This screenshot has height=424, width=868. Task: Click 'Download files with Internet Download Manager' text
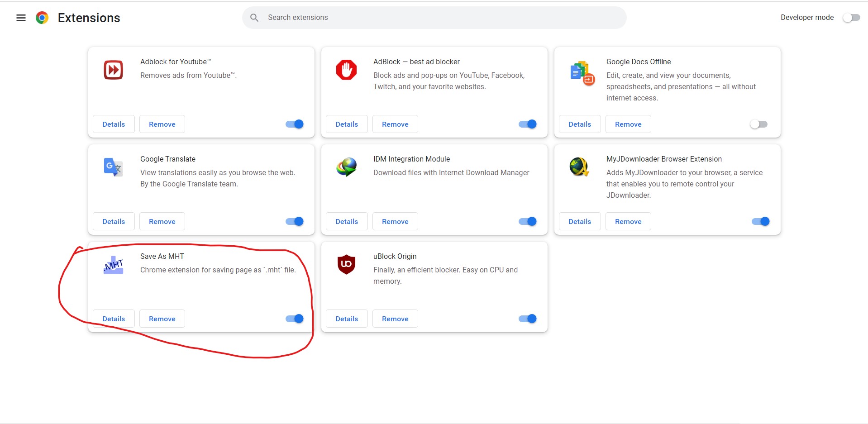[x=451, y=172]
